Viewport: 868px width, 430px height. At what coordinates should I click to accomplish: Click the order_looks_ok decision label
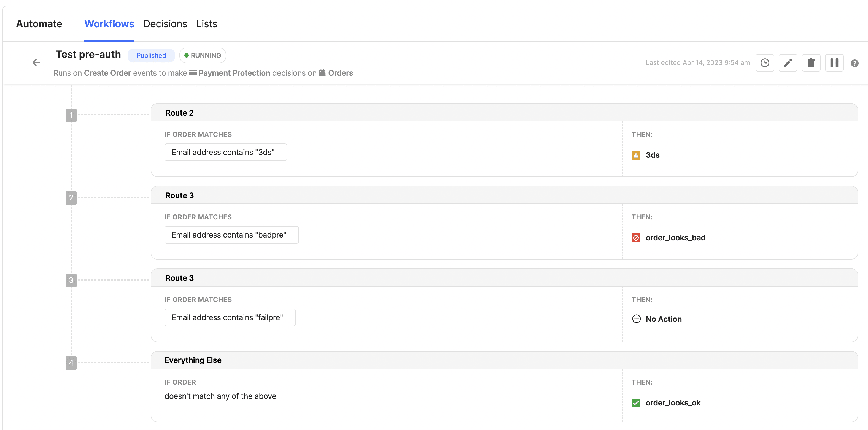673,403
